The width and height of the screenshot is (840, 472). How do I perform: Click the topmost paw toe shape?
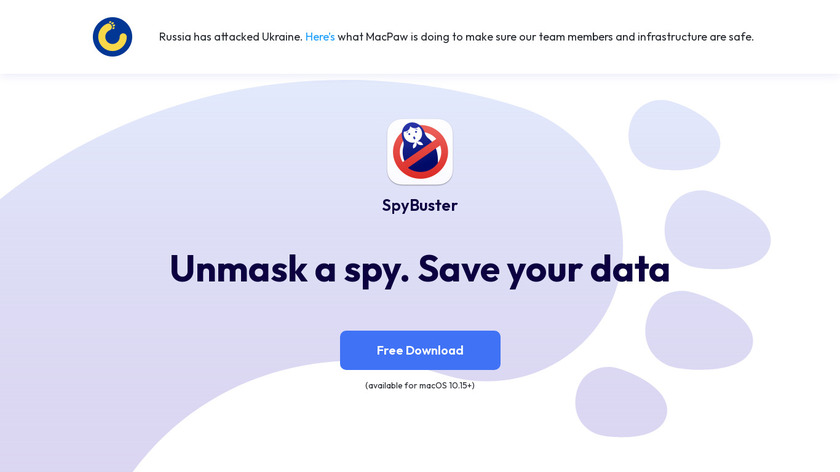point(674,135)
